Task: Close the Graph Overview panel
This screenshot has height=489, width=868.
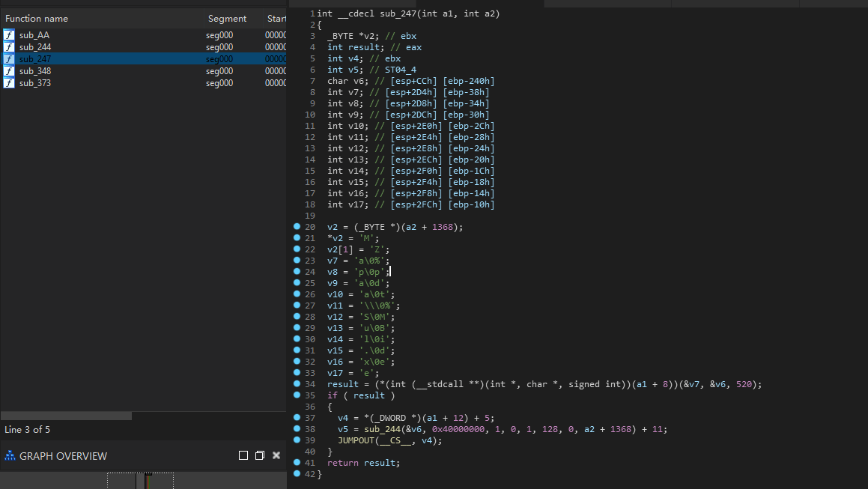Action: [276, 455]
